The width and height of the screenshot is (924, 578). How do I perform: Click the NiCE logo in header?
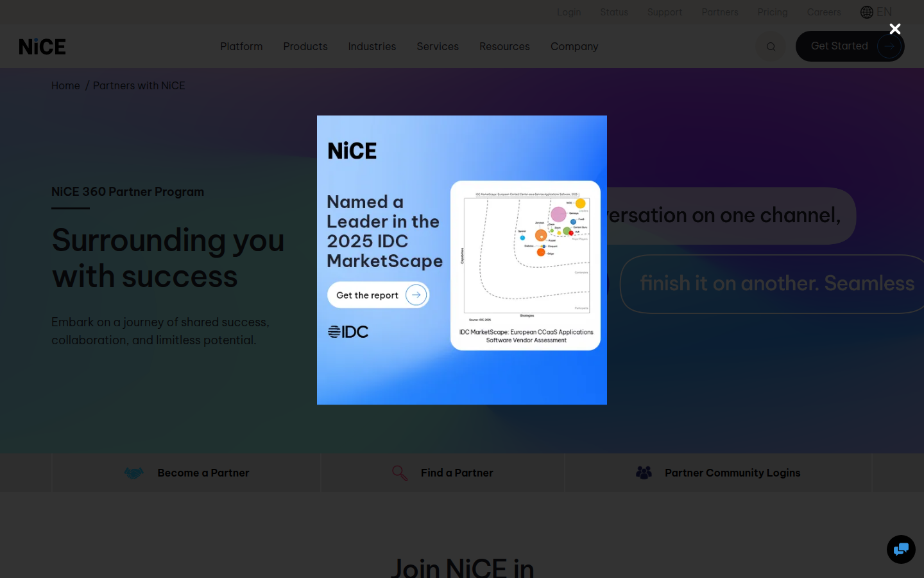(x=42, y=47)
